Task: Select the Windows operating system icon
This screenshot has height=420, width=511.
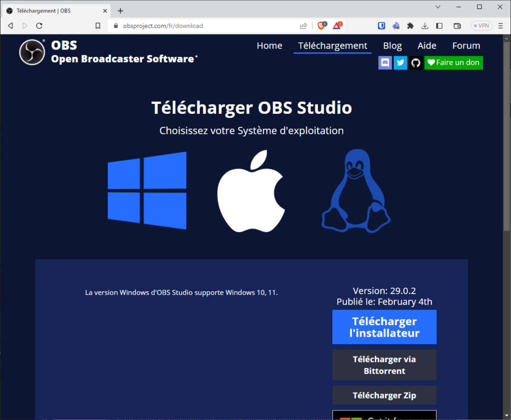Action: [147, 190]
